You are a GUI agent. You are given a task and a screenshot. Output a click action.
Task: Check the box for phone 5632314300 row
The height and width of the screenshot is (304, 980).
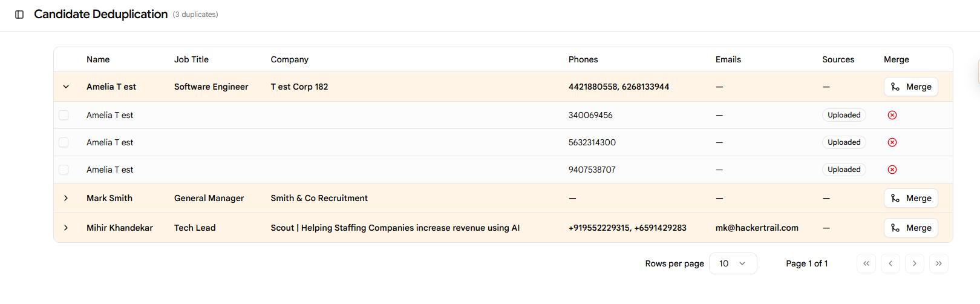click(64, 142)
